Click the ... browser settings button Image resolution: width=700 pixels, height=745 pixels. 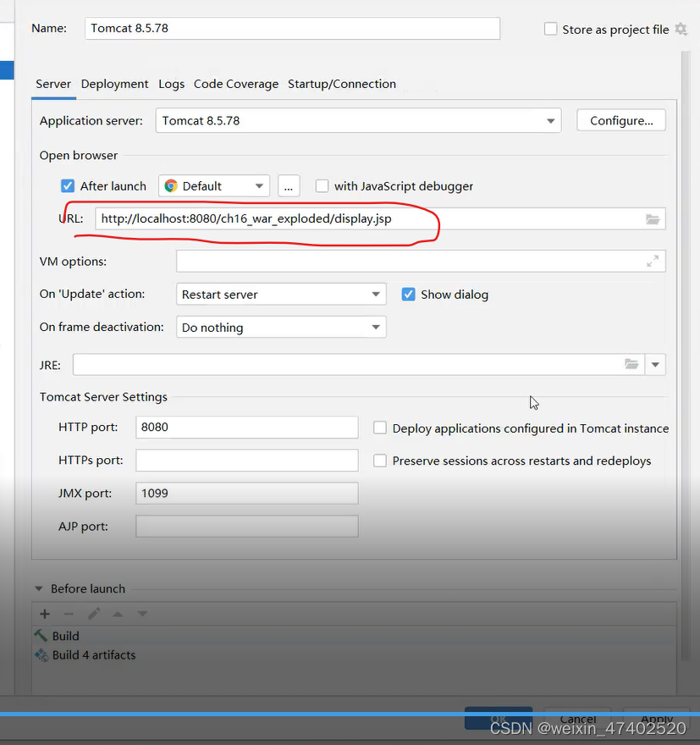289,185
